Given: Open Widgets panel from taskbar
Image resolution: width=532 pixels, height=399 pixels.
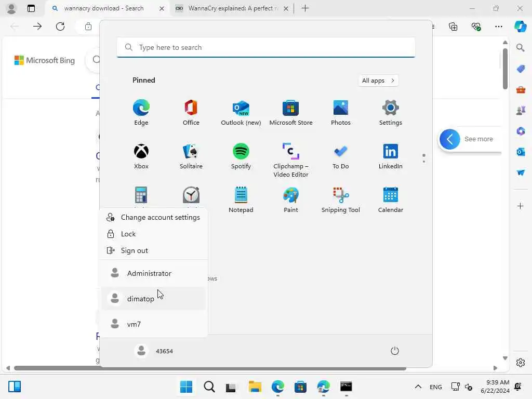Looking at the screenshot, I should tap(15, 387).
